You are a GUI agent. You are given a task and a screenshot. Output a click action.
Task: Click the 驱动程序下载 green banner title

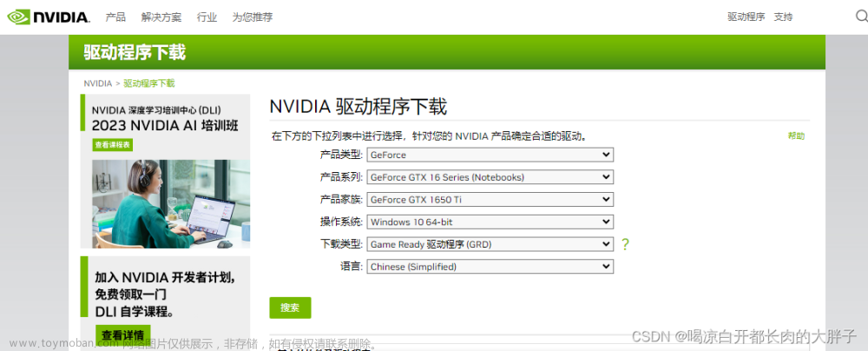coord(135,52)
